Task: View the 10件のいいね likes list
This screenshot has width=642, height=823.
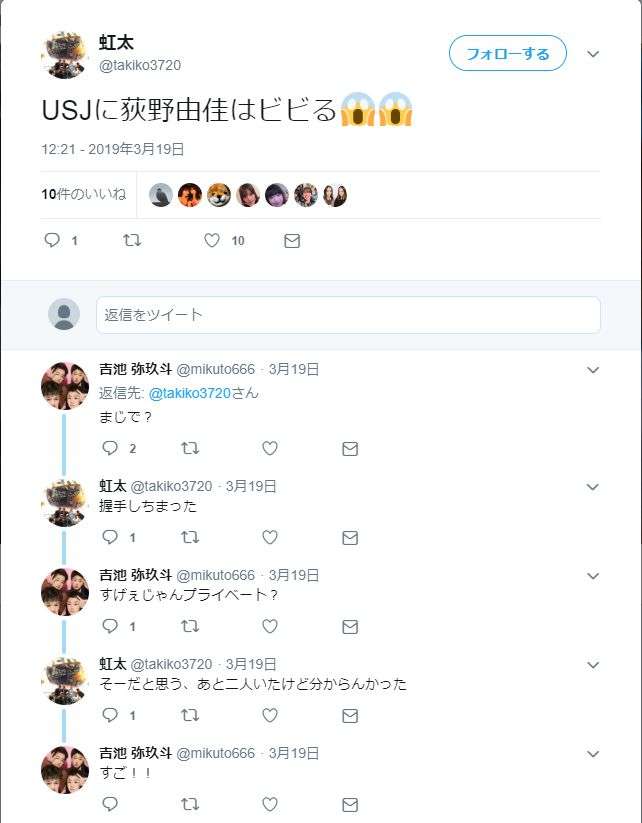Action: 84,195
